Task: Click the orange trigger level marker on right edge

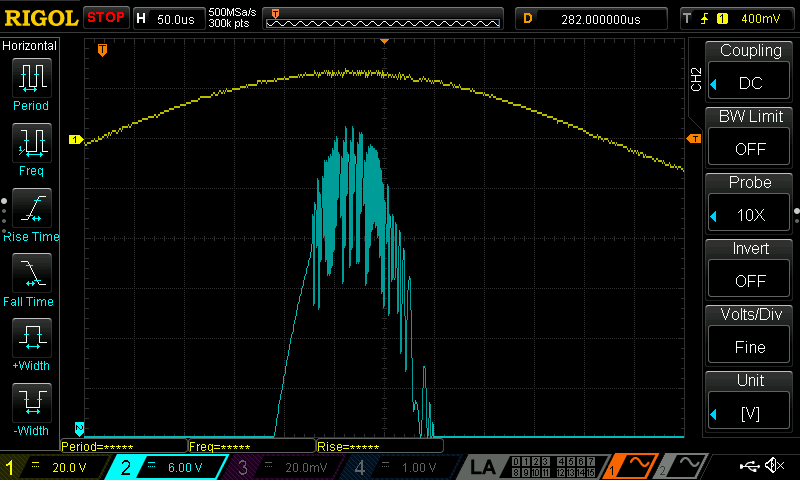Action: pyautogui.click(x=693, y=139)
